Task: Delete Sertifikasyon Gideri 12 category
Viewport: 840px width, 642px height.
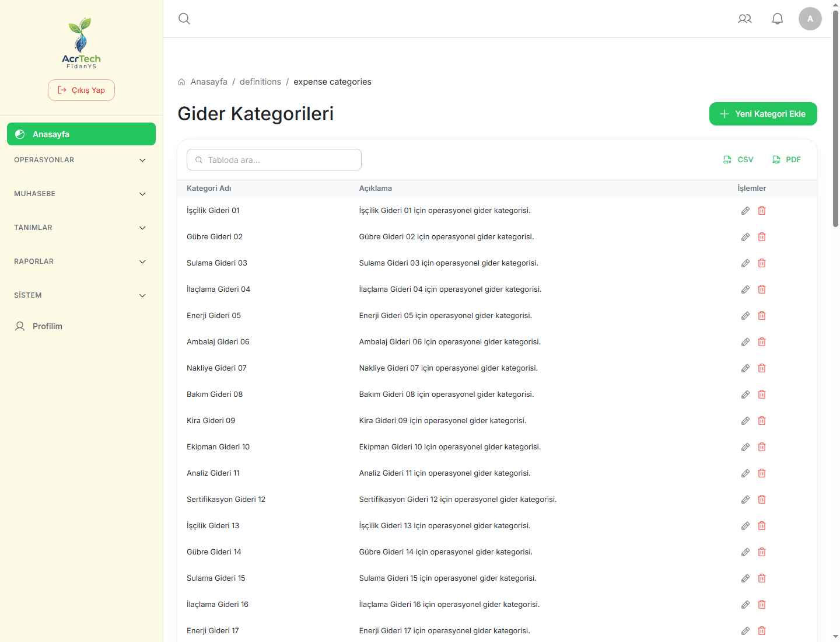Action: [x=762, y=500]
